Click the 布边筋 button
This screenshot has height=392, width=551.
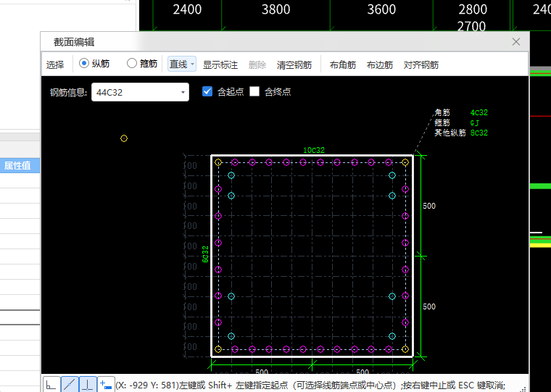(379, 64)
